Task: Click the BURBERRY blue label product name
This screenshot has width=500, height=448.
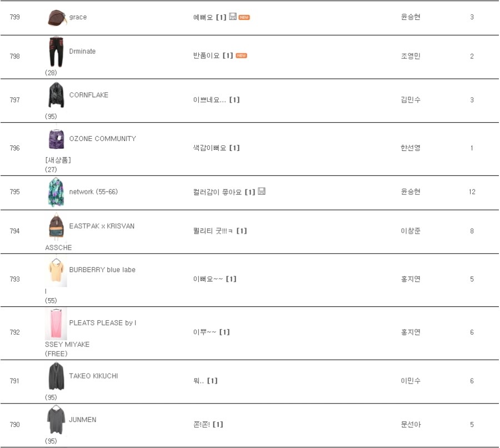Action: pos(102,270)
